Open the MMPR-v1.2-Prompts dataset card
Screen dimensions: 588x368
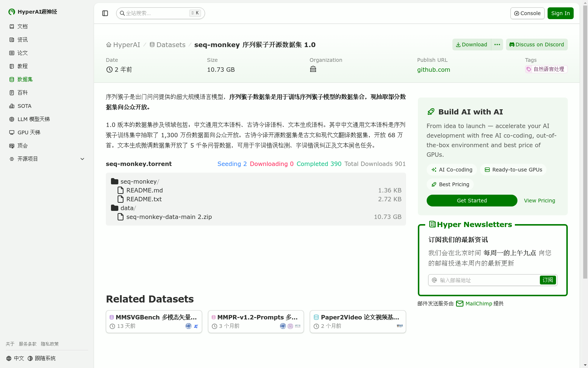[256, 322]
